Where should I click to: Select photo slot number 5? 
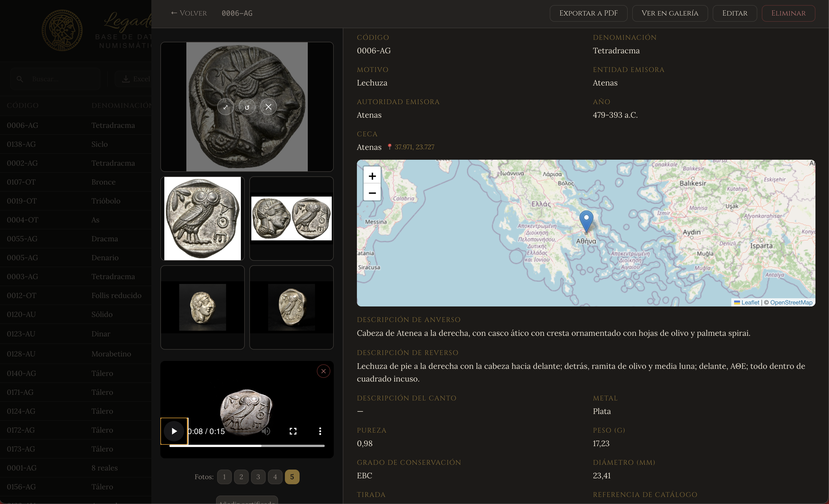[x=292, y=476]
